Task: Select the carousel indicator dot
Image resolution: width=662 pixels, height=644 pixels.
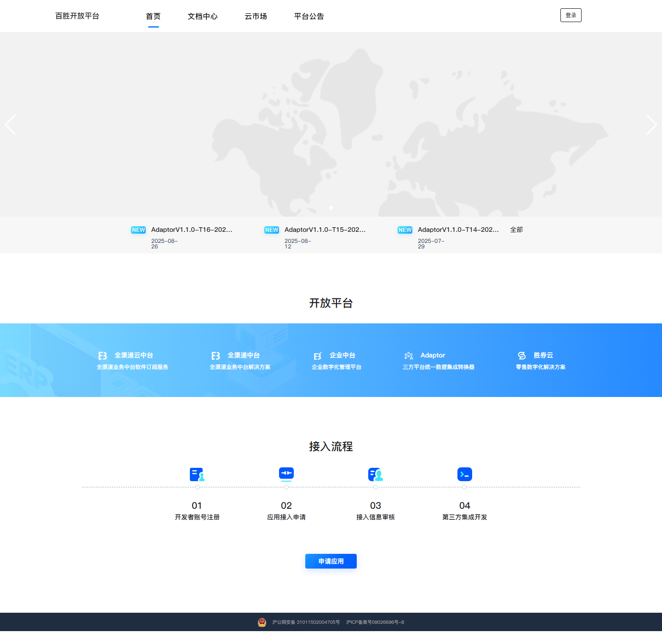Action: pyautogui.click(x=331, y=208)
